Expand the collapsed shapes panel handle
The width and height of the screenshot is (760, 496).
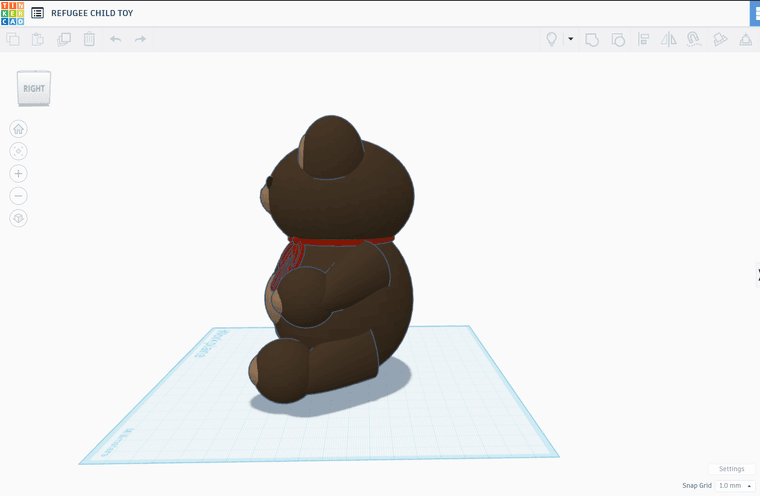coord(758,274)
